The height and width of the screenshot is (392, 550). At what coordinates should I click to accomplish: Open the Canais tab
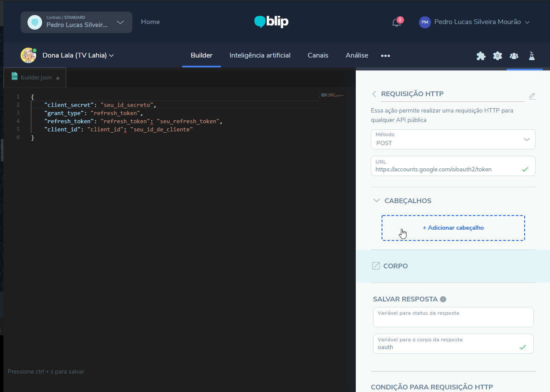click(318, 55)
